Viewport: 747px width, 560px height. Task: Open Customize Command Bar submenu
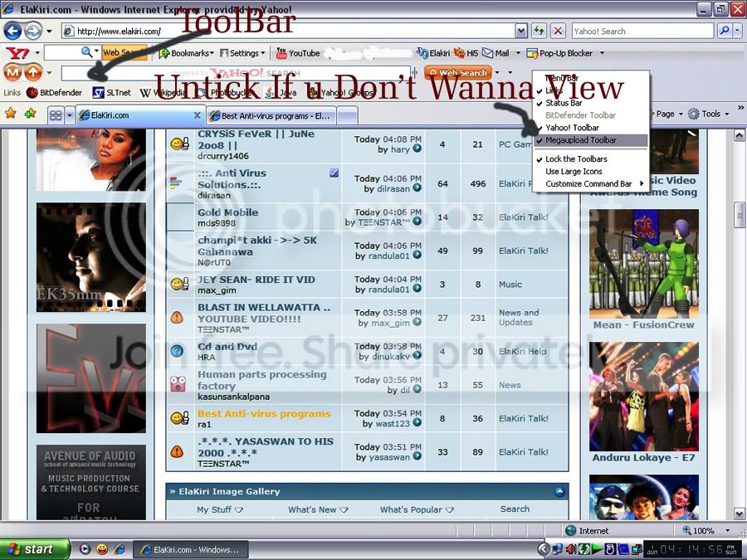[590, 184]
